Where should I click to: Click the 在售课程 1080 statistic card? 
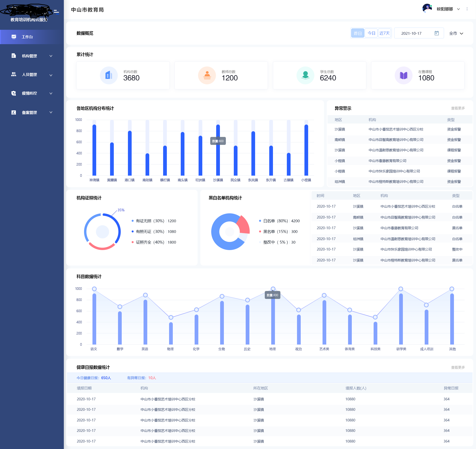(418, 75)
